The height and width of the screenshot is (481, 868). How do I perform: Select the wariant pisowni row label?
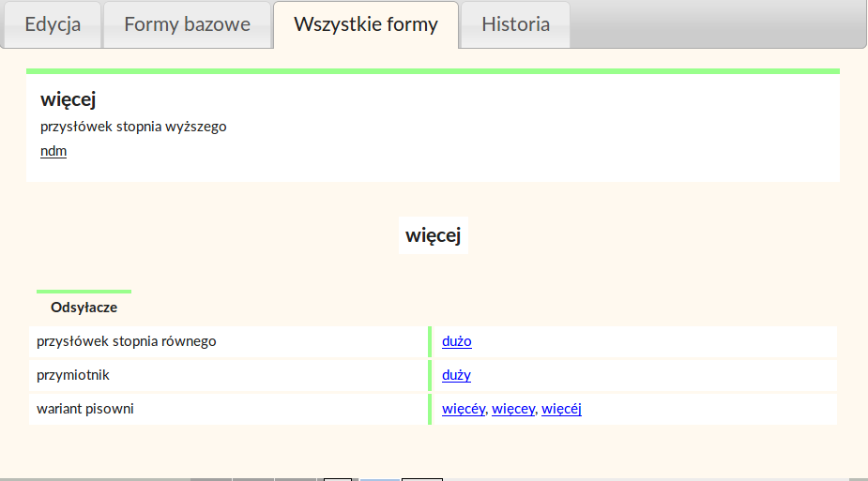pyautogui.click(x=85, y=409)
